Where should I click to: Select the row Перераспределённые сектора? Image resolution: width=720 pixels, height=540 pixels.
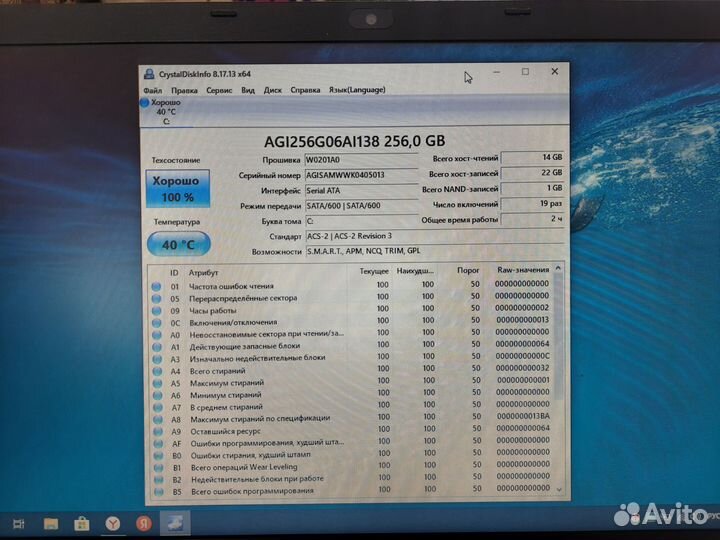click(x=351, y=297)
